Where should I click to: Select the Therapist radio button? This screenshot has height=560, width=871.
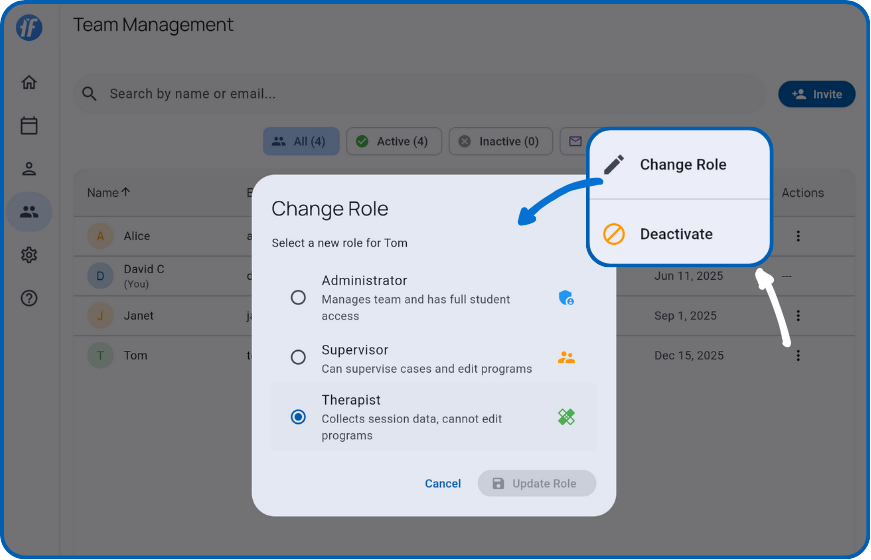tap(298, 417)
